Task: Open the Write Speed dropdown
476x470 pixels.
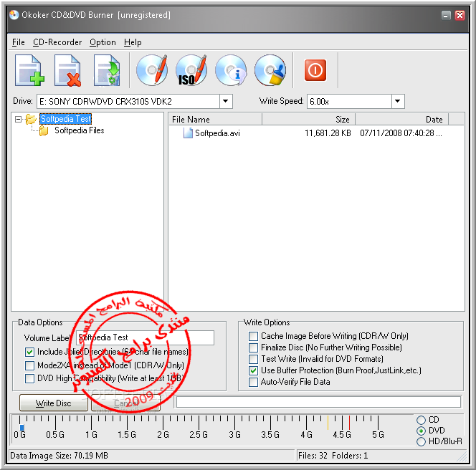Action: tap(398, 101)
